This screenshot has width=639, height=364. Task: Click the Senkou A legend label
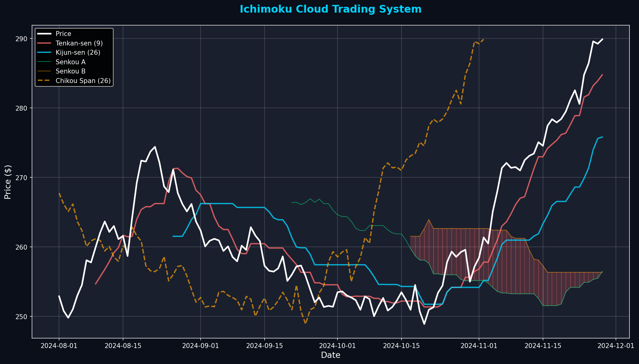[70, 62]
